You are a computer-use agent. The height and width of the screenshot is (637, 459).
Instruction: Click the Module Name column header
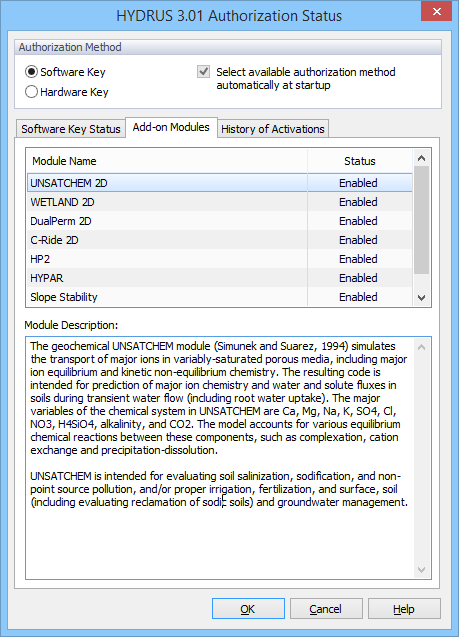point(167,161)
